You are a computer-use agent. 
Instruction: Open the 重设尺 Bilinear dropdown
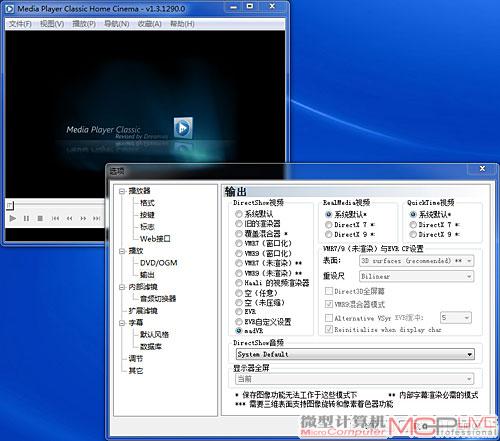(x=416, y=276)
